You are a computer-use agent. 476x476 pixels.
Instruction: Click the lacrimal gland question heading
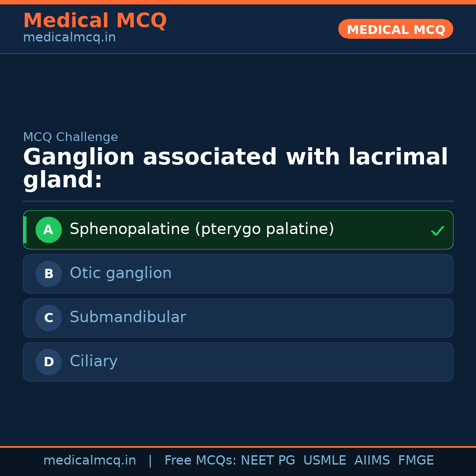pyautogui.click(x=235, y=169)
